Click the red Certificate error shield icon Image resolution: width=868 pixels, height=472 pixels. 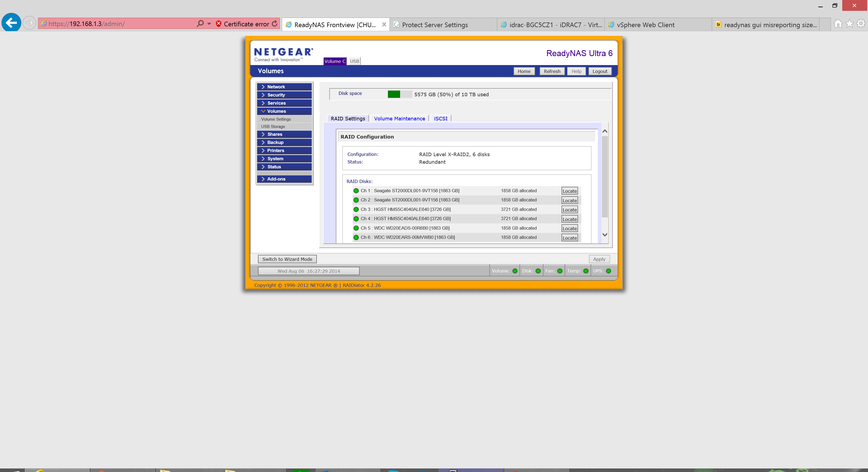(x=219, y=24)
